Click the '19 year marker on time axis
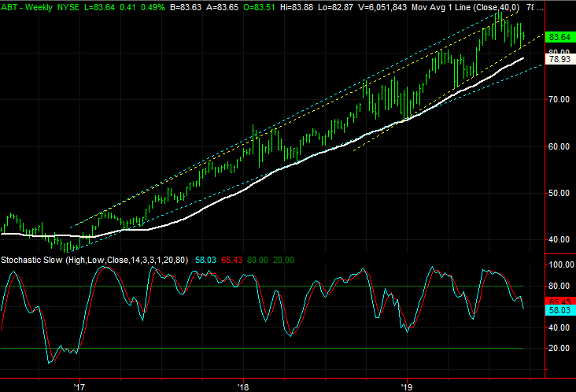The image size is (576, 392). [x=407, y=386]
